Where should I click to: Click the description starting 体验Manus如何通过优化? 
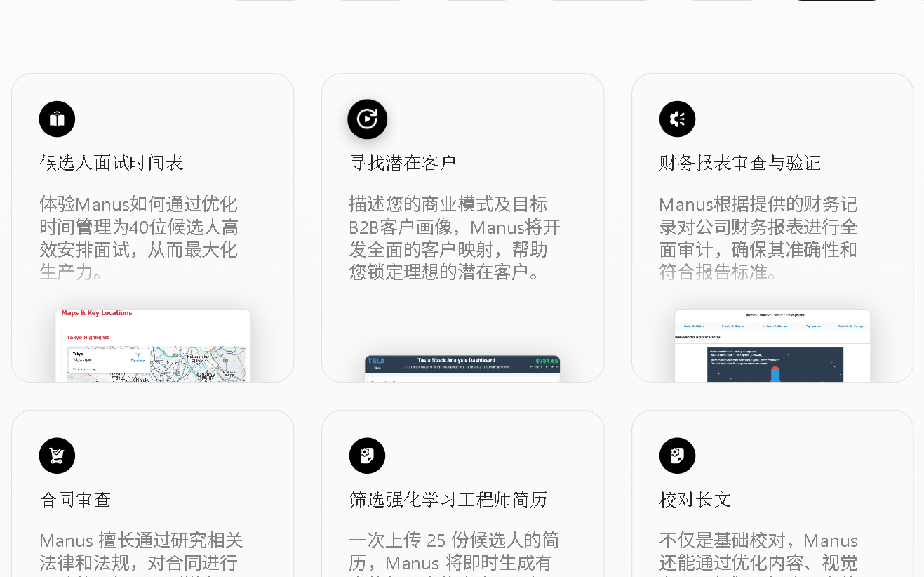[139, 238]
